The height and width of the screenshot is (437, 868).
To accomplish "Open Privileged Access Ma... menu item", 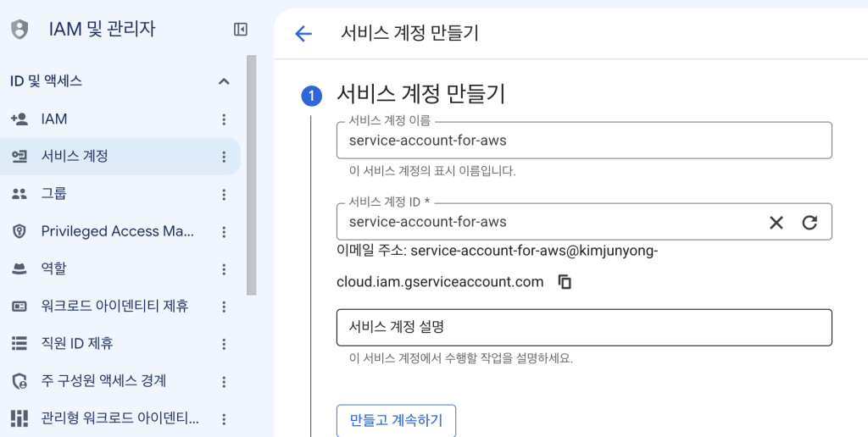I will coord(120,231).
